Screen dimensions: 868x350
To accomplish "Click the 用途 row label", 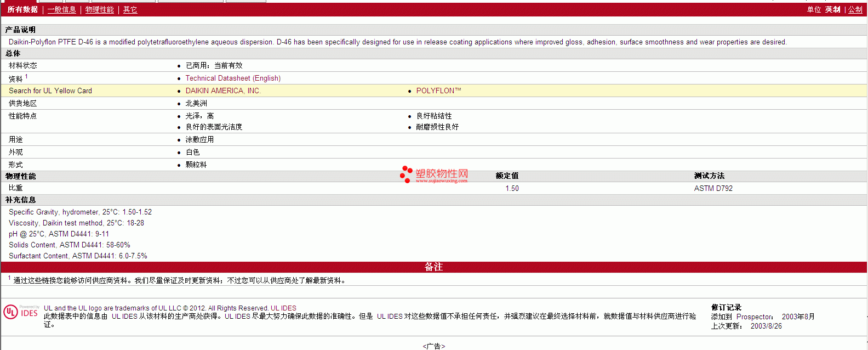I will [x=16, y=140].
